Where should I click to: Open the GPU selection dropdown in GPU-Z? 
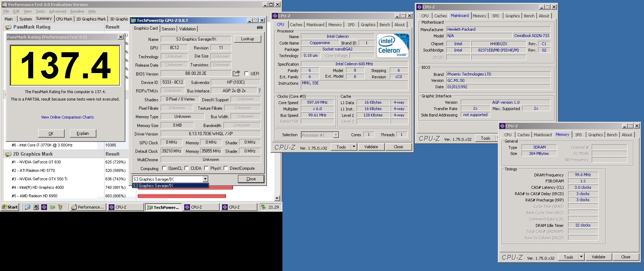205,179
